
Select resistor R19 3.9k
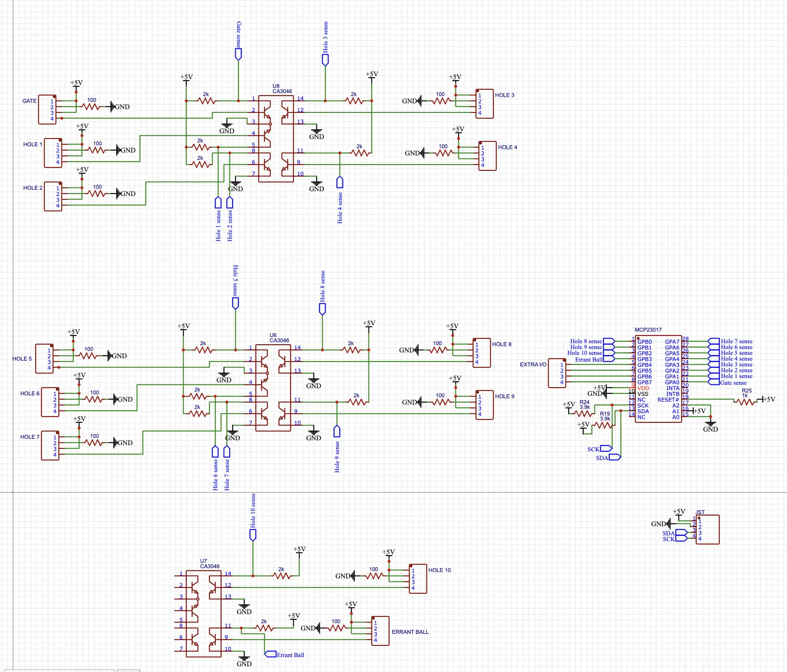[x=604, y=425]
